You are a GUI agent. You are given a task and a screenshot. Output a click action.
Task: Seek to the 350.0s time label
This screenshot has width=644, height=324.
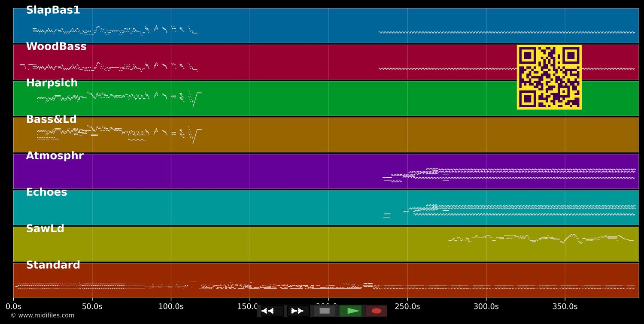pyautogui.click(x=565, y=306)
